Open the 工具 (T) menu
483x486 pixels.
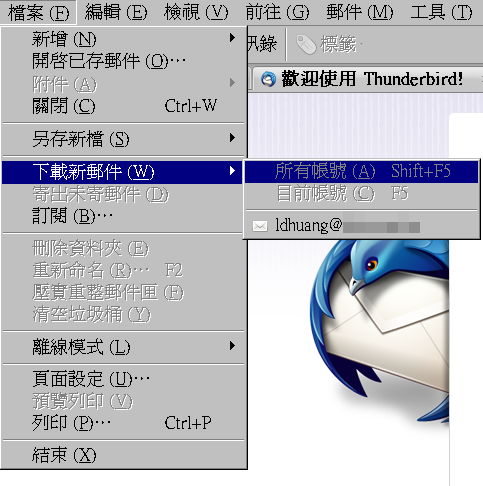pos(441,13)
